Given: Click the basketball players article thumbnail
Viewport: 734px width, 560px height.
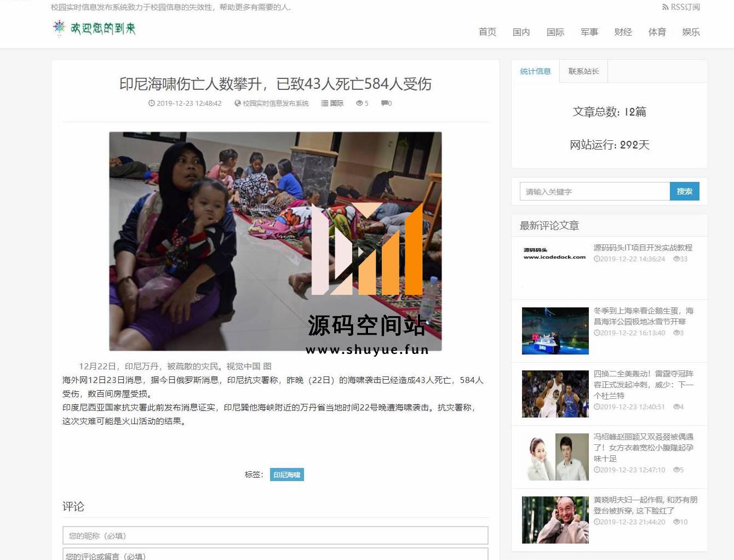Looking at the screenshot, I should click(x=555, y=394).
